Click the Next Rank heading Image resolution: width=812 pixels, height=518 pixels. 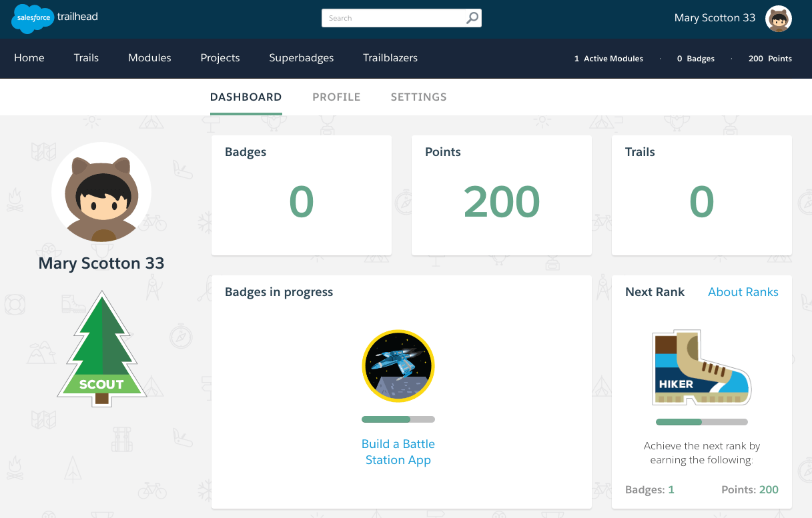pos(655,292)
